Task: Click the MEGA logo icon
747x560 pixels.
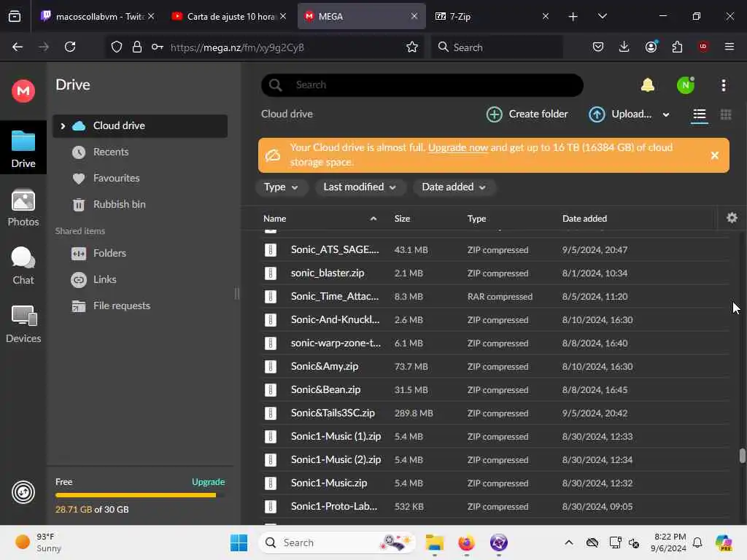Action: [23, 90]
